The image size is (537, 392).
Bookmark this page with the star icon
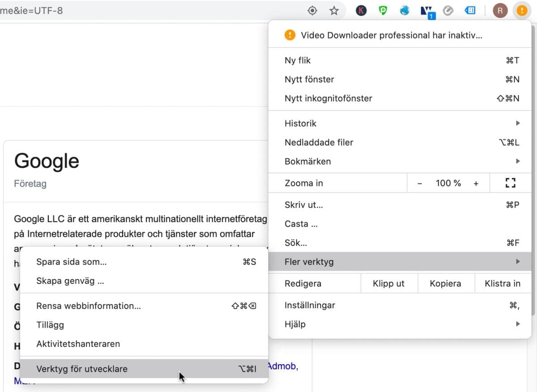[334, 11]
